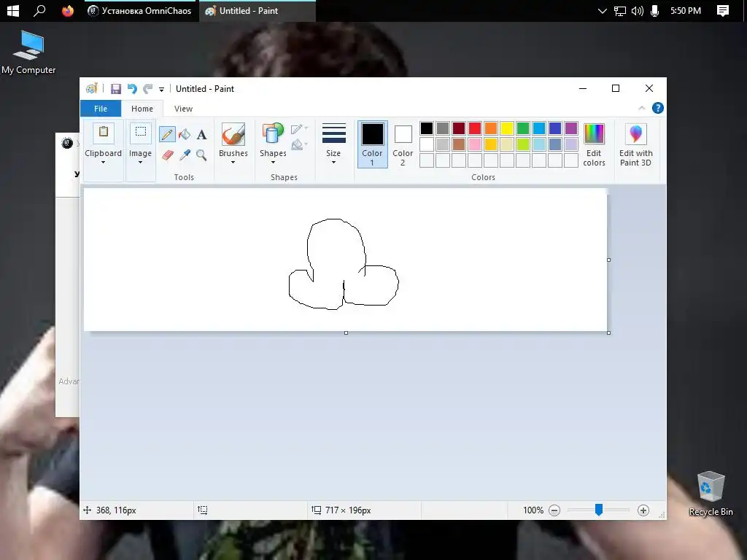Click the Save icon in title bar
This screenshot has width=747, height=560.
coord(116,88)
